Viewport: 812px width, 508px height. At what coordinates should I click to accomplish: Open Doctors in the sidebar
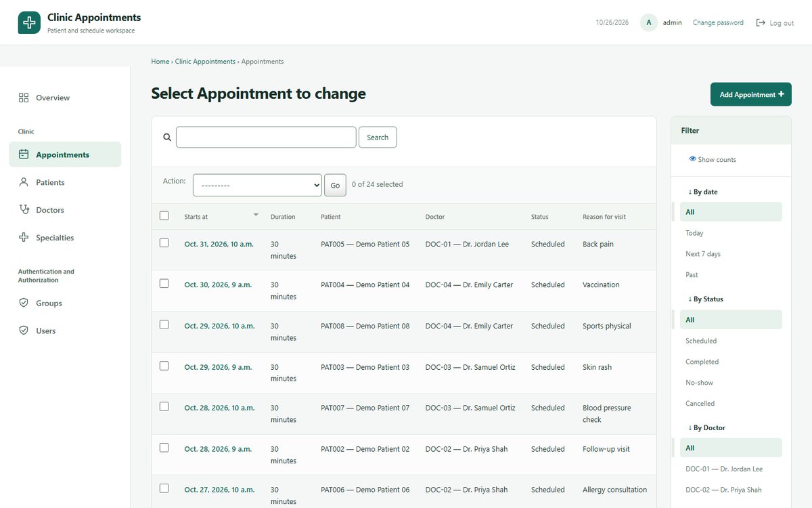[65, 210]
